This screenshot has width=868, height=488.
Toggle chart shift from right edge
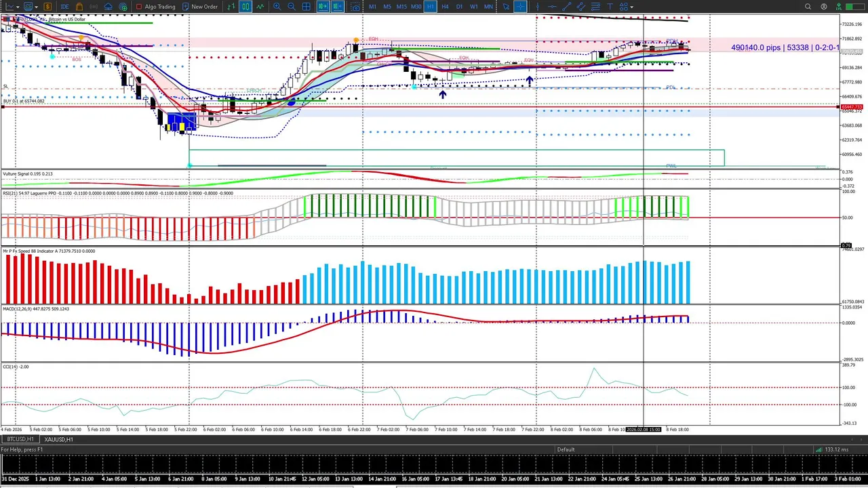pyautogui.click(x=337, y=7)
